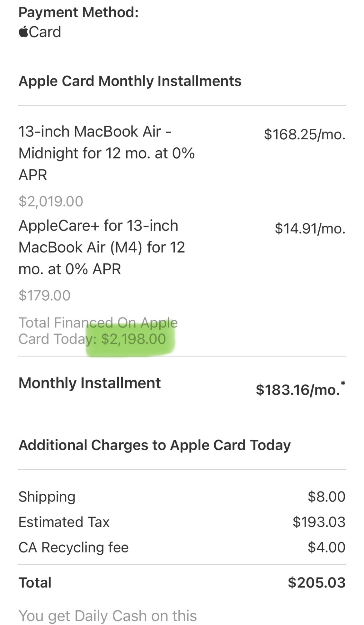Select the Monthly Installment label

tap(90, 383)
